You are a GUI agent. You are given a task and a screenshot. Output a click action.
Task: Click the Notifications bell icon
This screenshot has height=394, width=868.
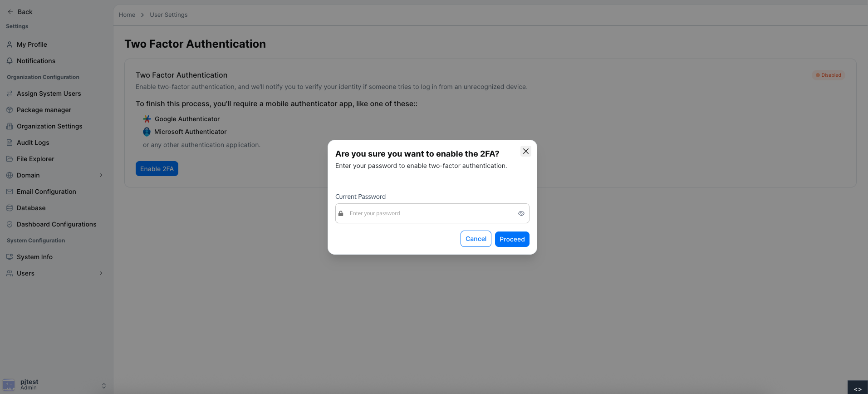point(10,61)
